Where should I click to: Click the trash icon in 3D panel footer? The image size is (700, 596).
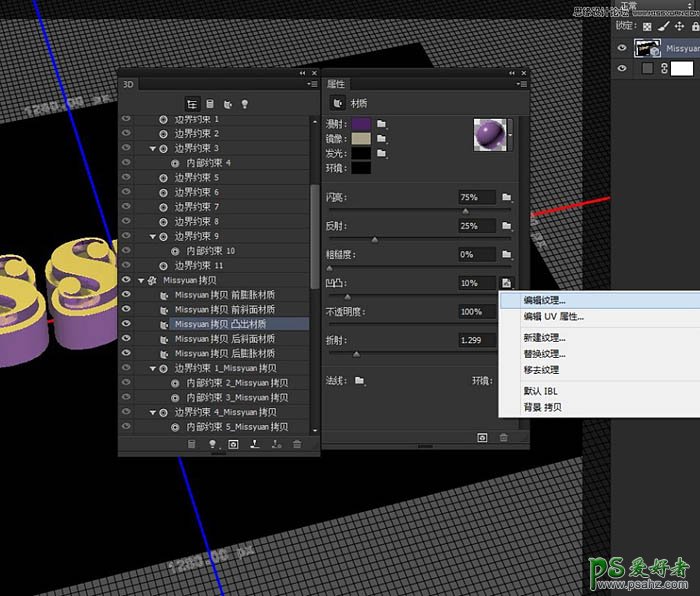297,443
